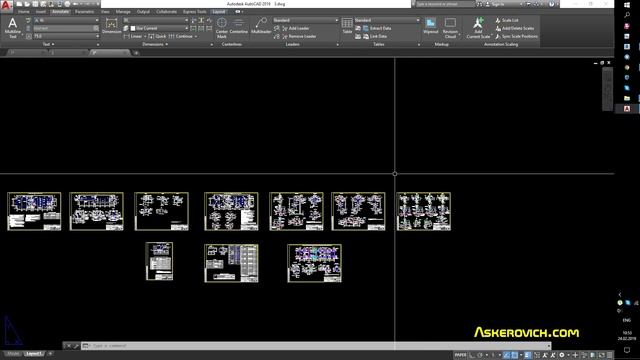Open the Layout ribbon tab
640x360 pixels.
(219, 12)
